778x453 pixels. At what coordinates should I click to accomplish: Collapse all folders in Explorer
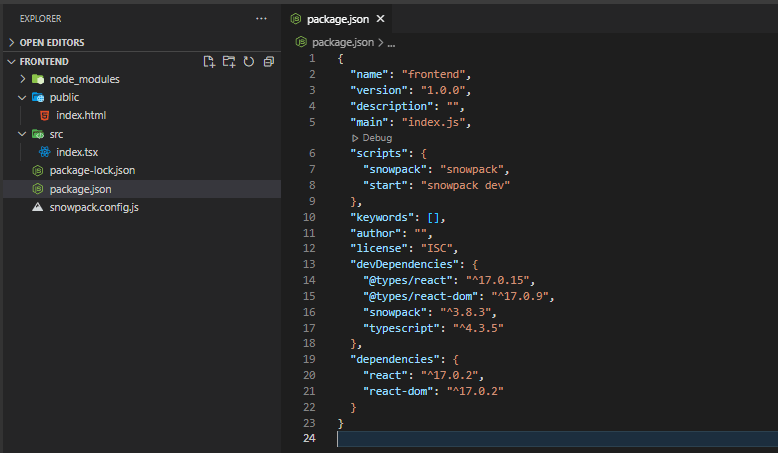coord(269,62)
